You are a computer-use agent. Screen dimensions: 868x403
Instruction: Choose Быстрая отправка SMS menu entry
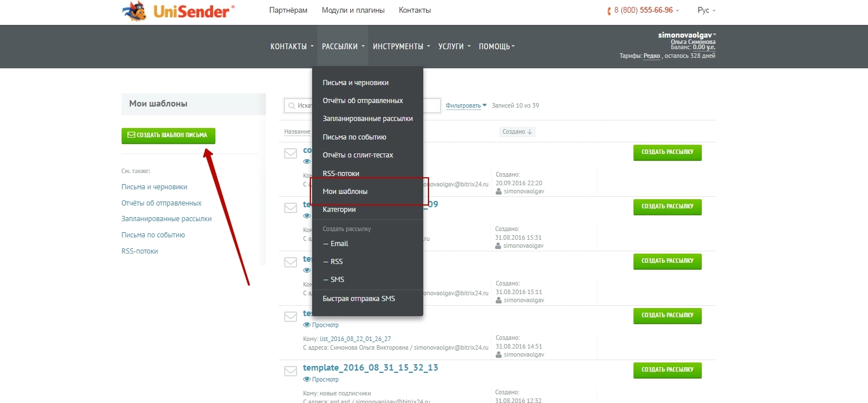[x=358, y=299]
